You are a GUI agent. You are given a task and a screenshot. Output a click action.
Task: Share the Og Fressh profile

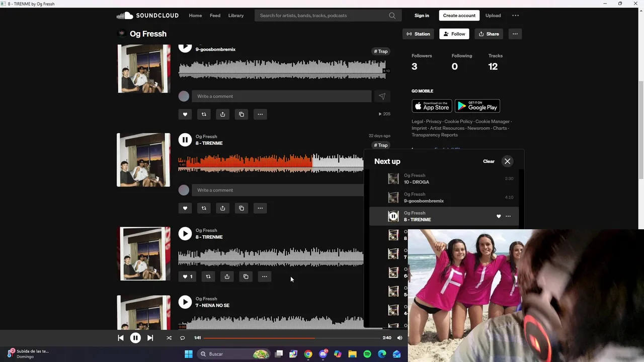tap(489, 34)
